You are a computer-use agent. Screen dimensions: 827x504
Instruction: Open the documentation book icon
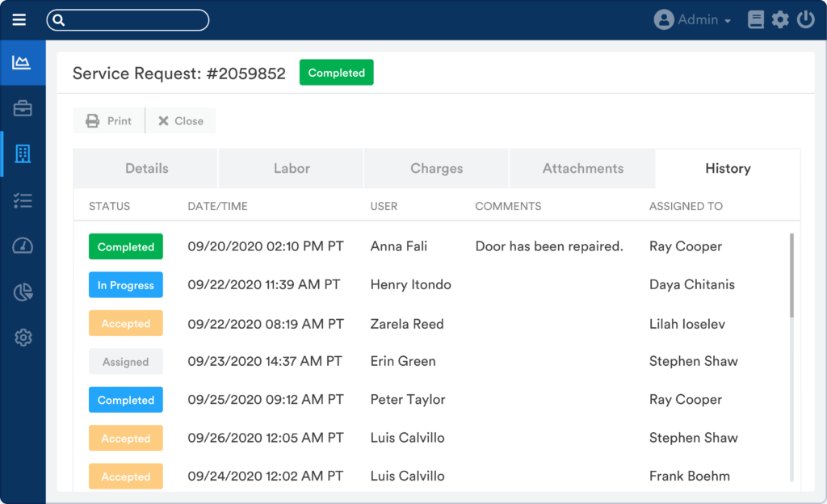click(x=756, y=20)
